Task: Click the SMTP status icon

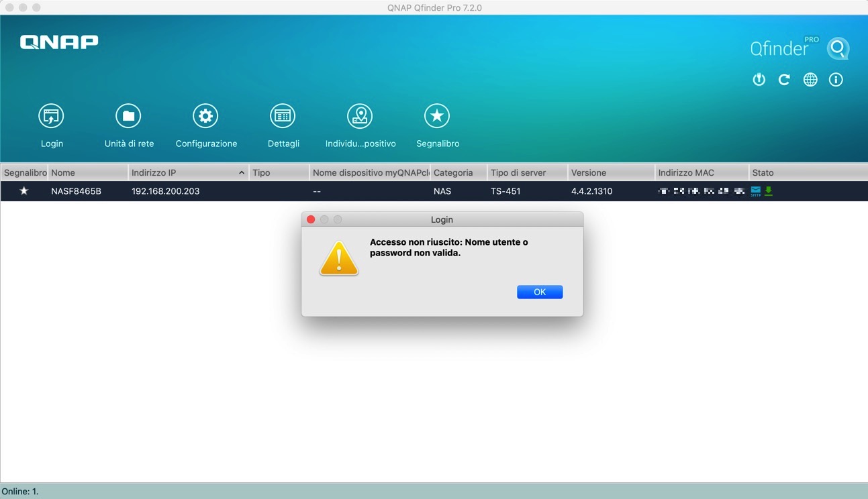Action: pyautogui.click(x=756, y=191)
